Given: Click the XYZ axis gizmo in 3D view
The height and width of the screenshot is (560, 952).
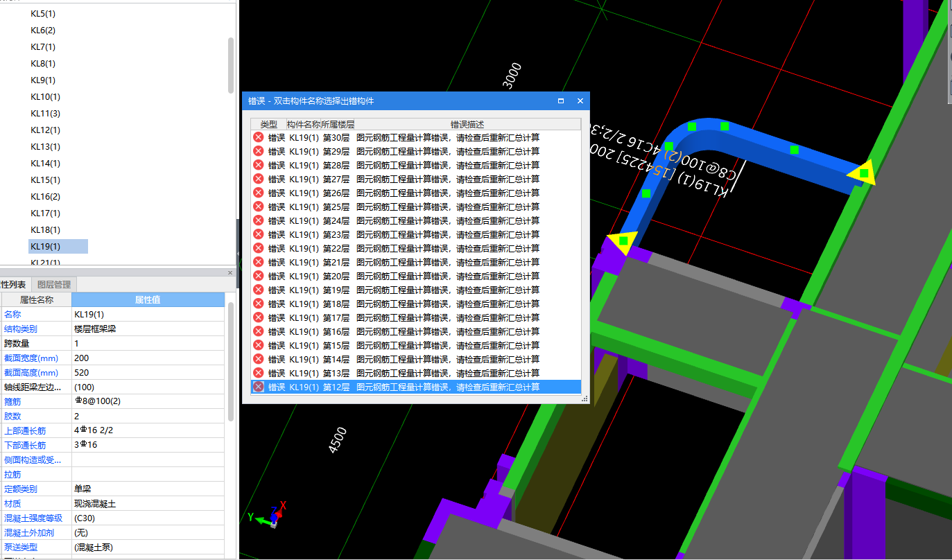Looking at the screenshot, I should pos(267,515).
